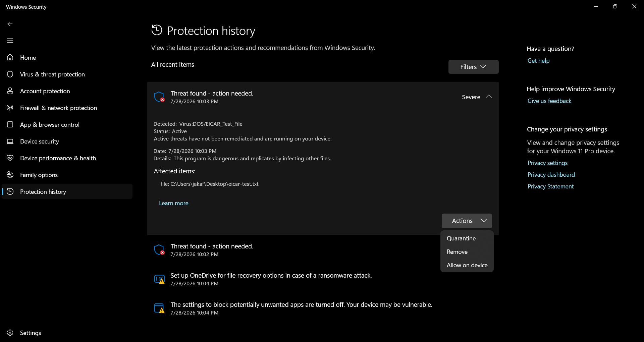This screenshot has width=644, height=342.
Task: Click the shield icon of the 10:02 PM threat
Action: 159,250
